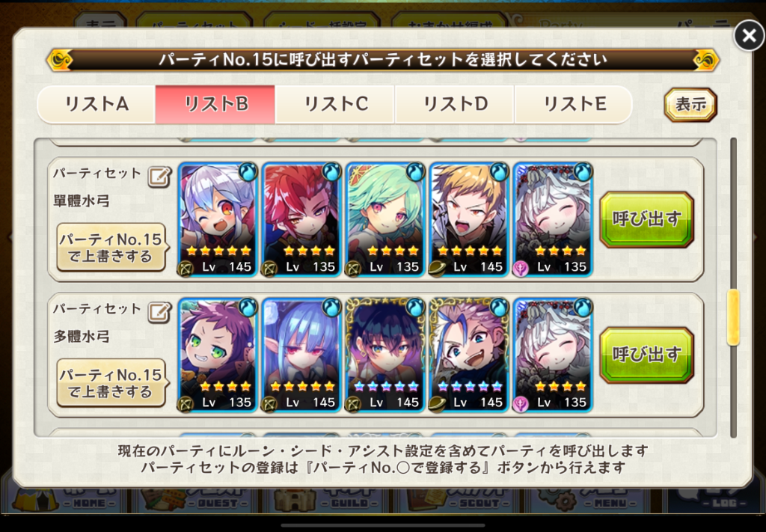
Task: Click 呼び出す for the 多體水弓 set
Action: (x=647, y=355)
